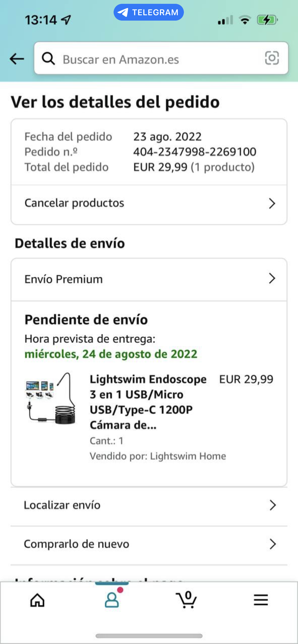Viewport: 298px width, 644px height.
Task: Tap the back arrow icon
Action: [x=17, y=59]
